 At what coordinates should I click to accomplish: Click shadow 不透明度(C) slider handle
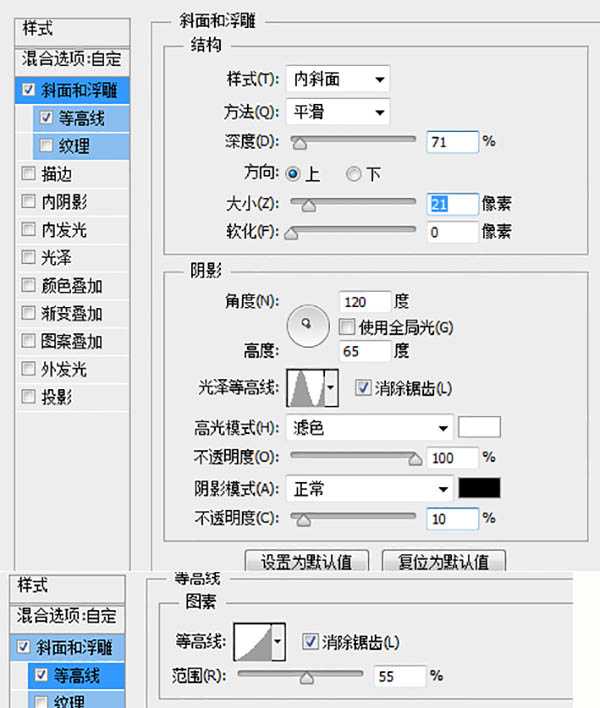pos(304,520)
